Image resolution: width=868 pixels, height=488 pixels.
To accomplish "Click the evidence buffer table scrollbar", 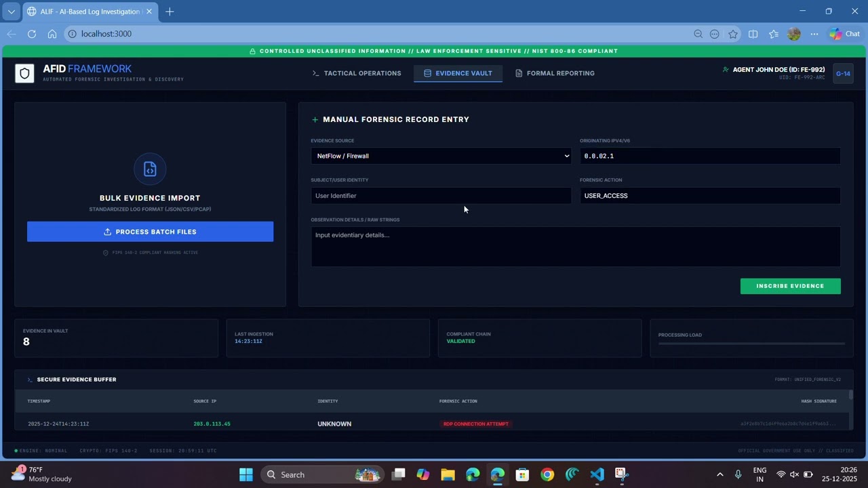I will point(850,396).
